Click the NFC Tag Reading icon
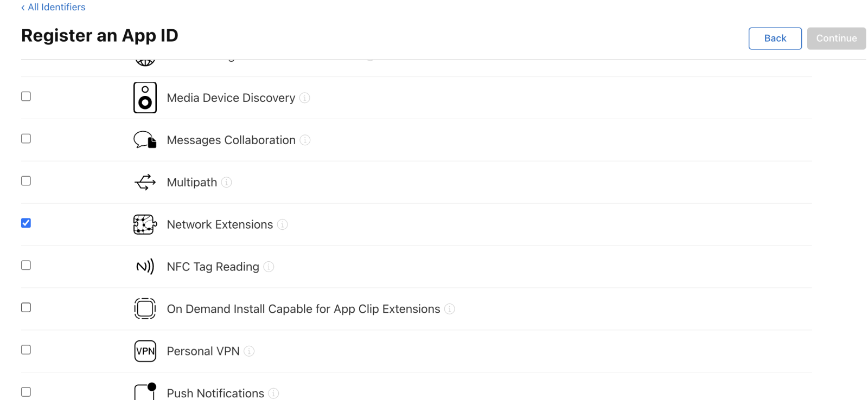 pyautogui.click(x=145, y=267)
